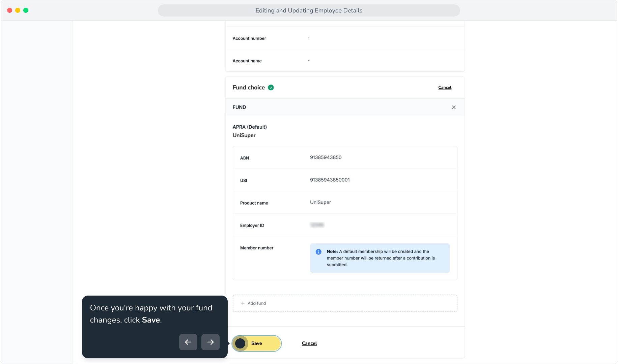Click Cancel in Fund choice header

(x=445, y=88)
